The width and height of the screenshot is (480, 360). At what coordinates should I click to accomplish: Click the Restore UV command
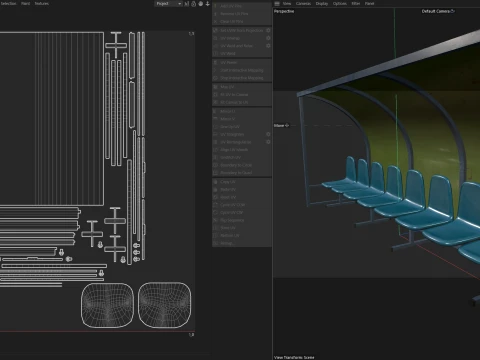click(242, 235)
